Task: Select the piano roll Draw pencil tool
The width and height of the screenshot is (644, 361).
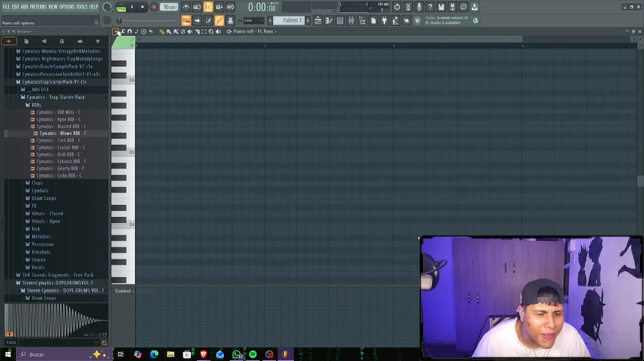Action: click(162, 31)
